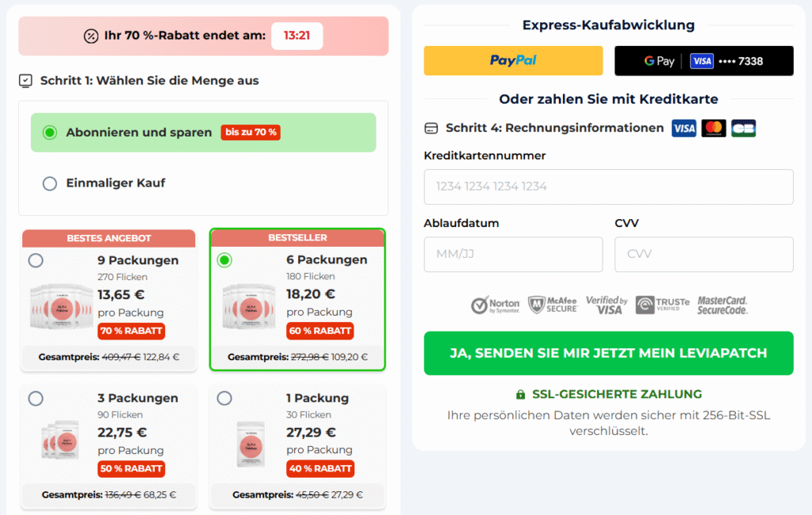
Task: Choose the 3 Packungen radio button
Action: [36, 398]
